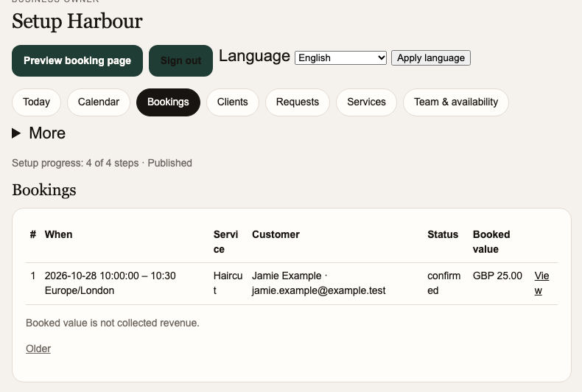Open Team & availability tab
This screenshot has height=392, width=582.
click(x=456, y=102)
